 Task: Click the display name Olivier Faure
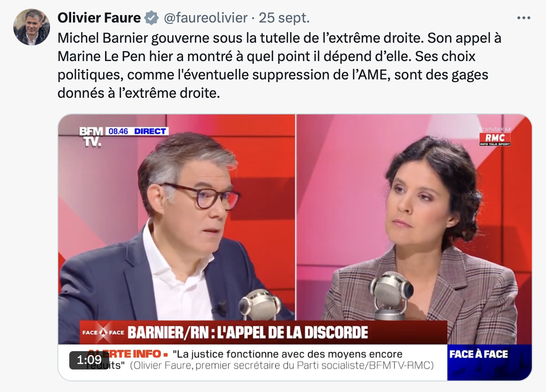(99, 17)
